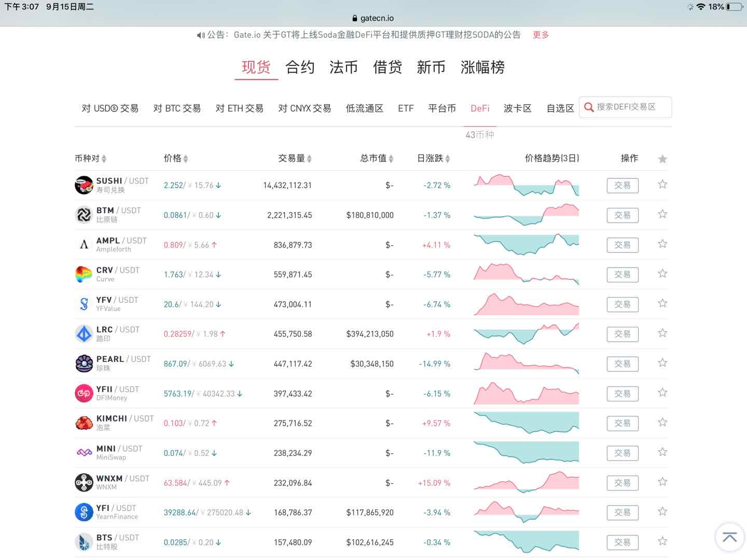The height and width of the screenshot is (560, 747).
Task: Favorite KIMCHI with its star
Action: click(662, 422)
